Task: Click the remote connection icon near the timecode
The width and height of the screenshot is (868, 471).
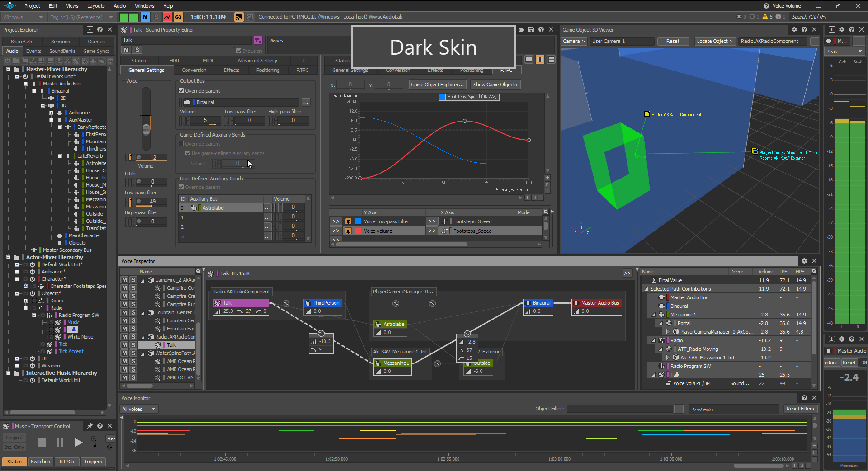Action: 238,17
